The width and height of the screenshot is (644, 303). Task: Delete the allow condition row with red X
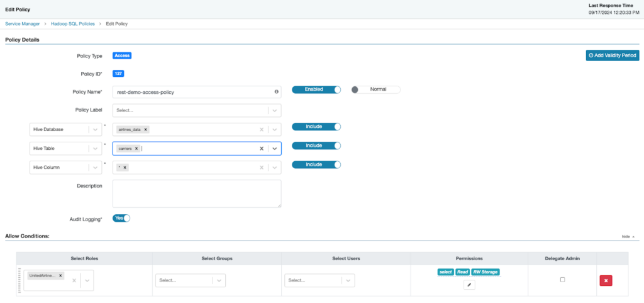(x=605, y=280)
